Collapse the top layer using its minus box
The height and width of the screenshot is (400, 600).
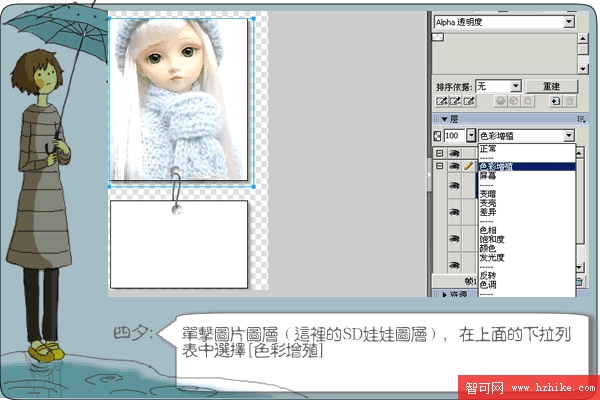pyautogui.click(x=438, y=153)
